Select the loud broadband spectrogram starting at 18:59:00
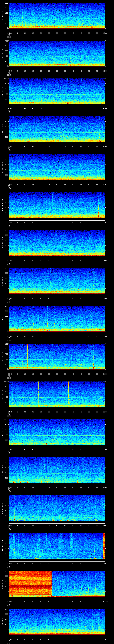This screenshot has height=644, width=114. coord(57,584)
